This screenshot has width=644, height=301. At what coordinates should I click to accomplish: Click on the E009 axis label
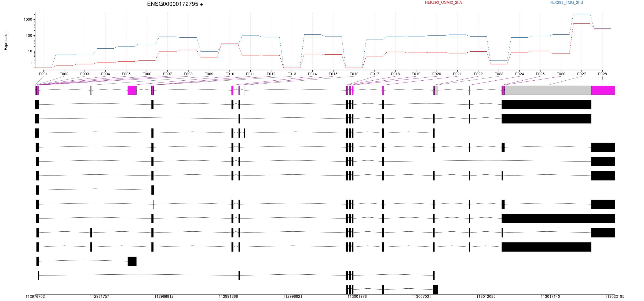(209, 74)
